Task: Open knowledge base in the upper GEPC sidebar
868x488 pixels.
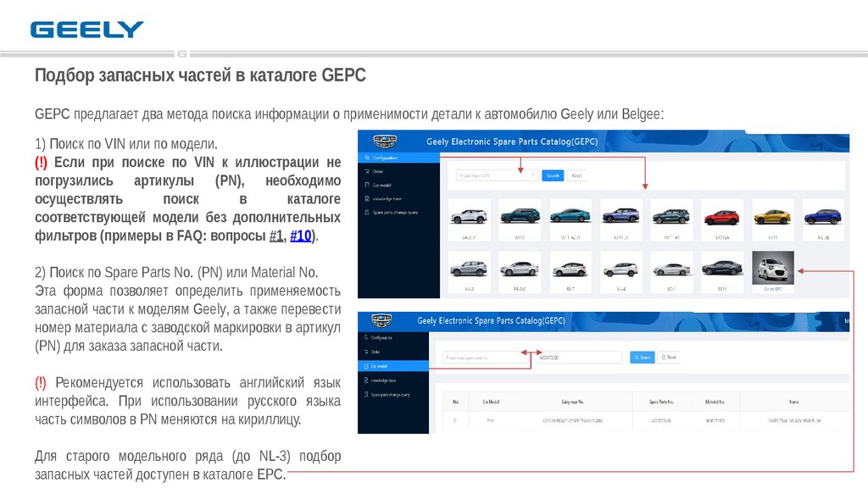Action: click(x=387, y=198)
